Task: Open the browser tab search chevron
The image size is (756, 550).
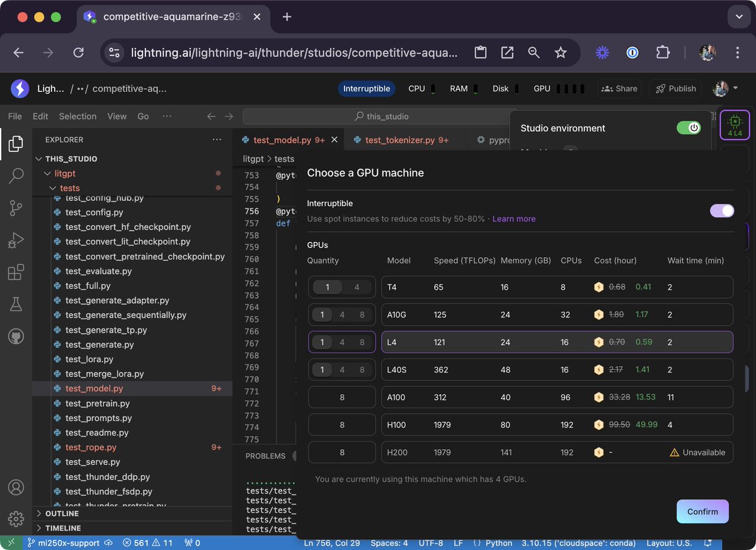Action: 738,17
